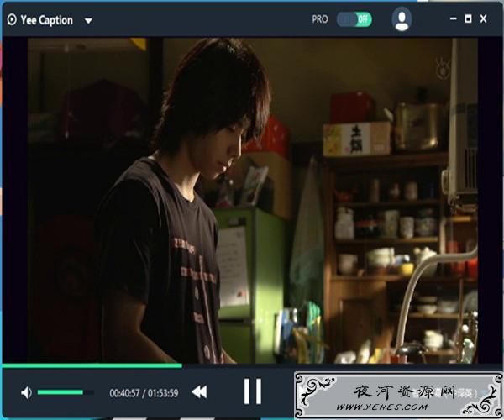Mute audio with the speaker icon
The image size is (504, 420).
click(x=26, y=392)
